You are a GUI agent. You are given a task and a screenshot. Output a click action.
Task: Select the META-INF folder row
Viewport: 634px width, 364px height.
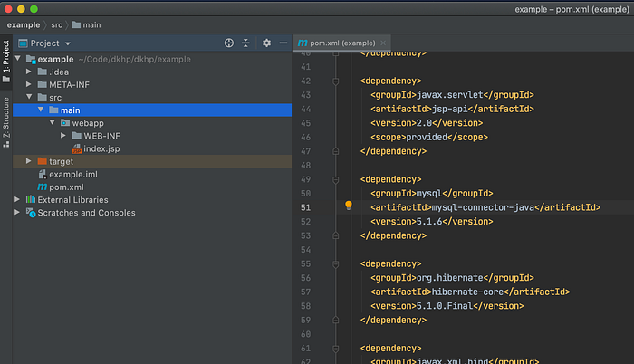[x=152, y=84]
